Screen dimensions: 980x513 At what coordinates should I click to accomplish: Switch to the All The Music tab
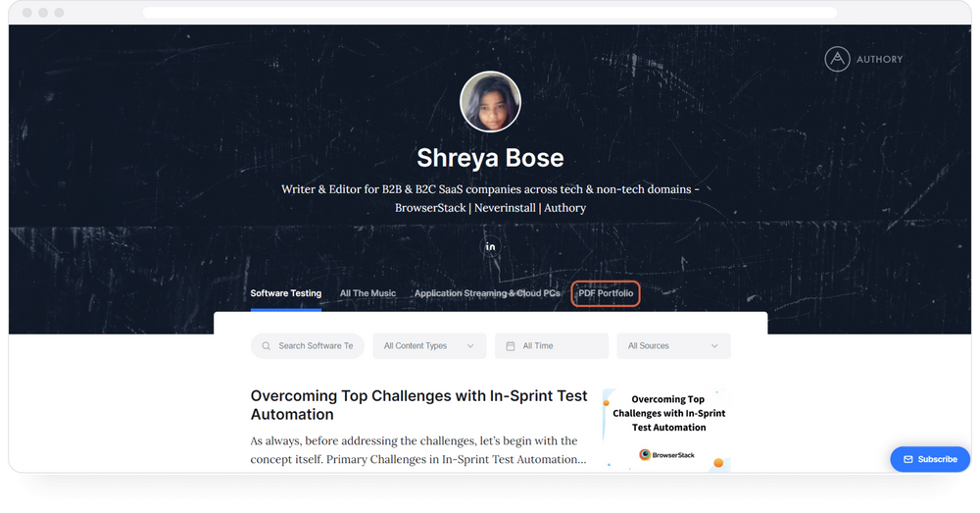[x=367, y=293]
